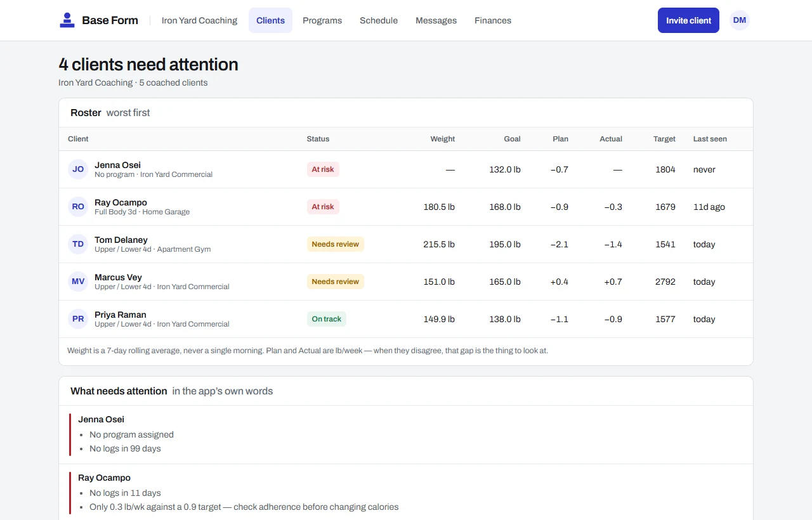Click the 1804 target value
Viewport: 812px width, 520px height.
pyautogui.click(x=665, y=169)
